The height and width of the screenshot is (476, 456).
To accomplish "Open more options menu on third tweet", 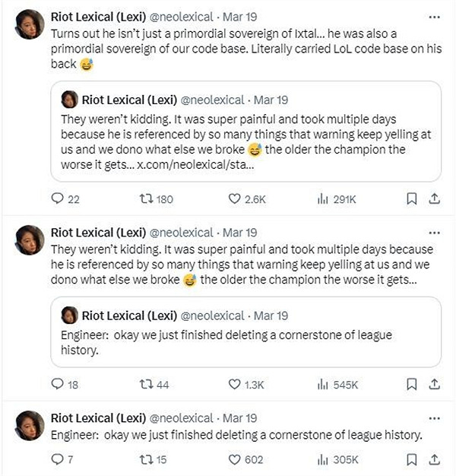I will pyautogui.click(x=434, y=417).
